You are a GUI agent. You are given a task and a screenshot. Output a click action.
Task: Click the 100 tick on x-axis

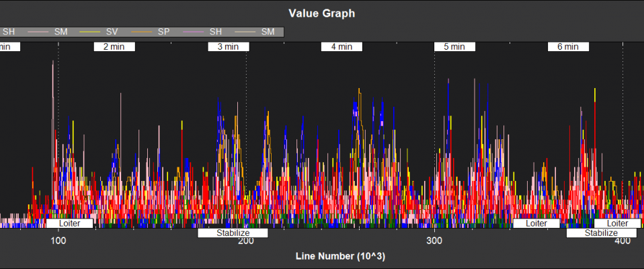point(58,241)
